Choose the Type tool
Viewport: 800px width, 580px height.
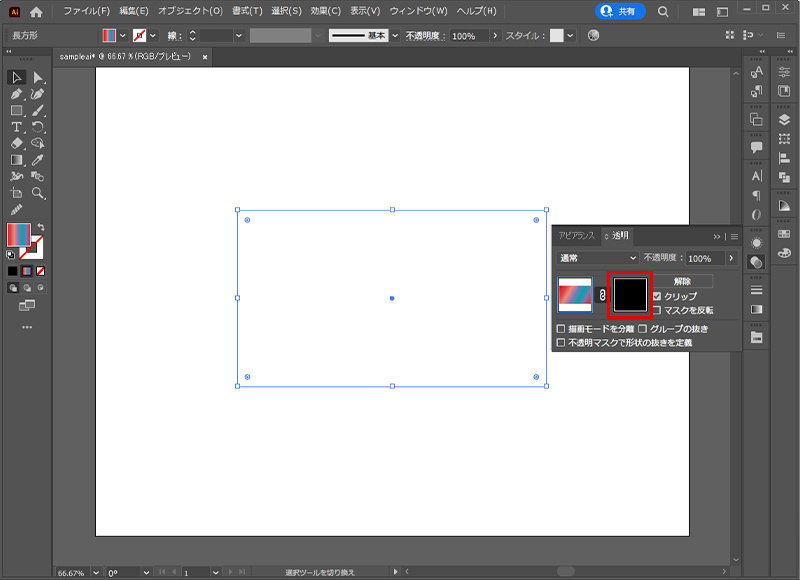coord(17,127)
